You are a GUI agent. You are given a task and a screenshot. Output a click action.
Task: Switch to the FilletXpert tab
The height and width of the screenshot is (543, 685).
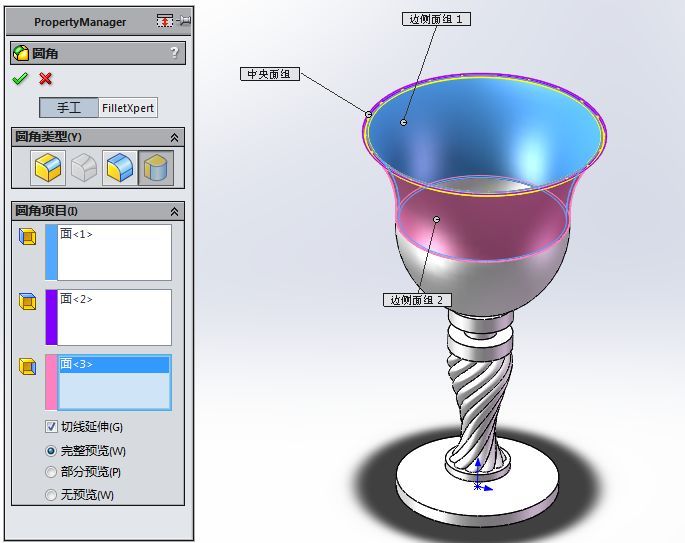[x=128, y=107]
